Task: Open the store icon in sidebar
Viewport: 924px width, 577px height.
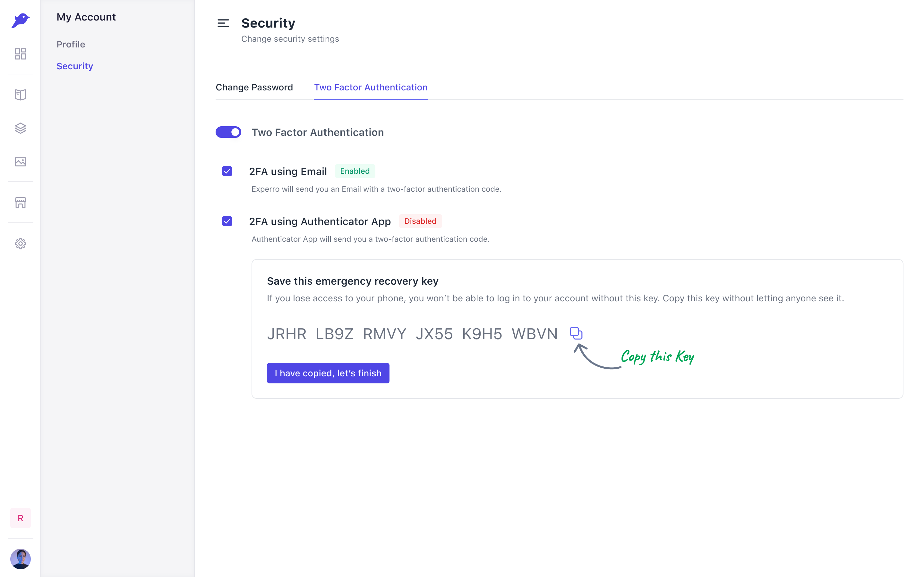Action: coord(20,203)
